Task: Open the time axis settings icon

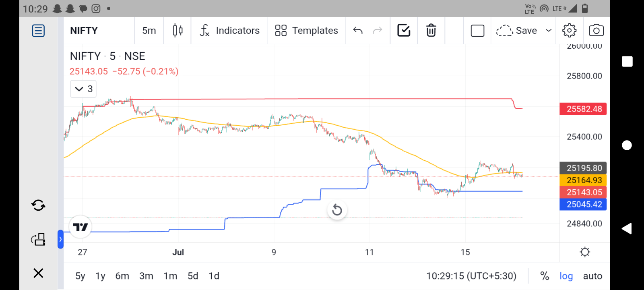Action: pyautogui.click(x=585, y=252)
